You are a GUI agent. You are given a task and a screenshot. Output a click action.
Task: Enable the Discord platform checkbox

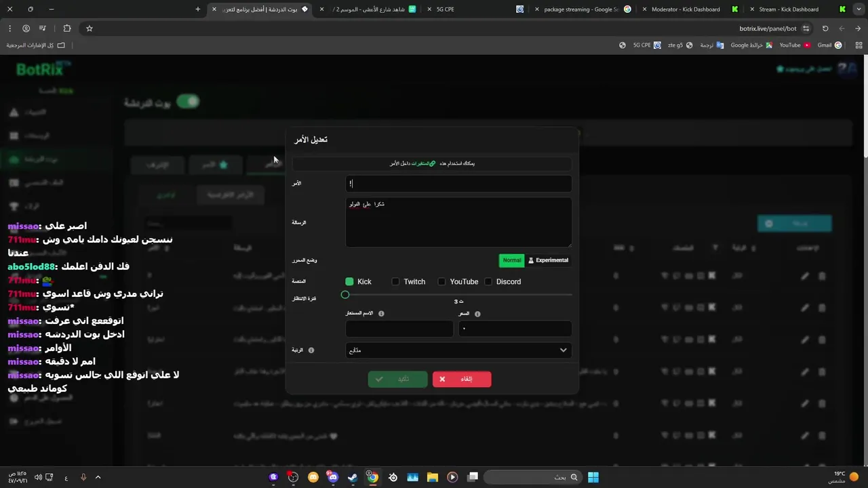(x=488, y=281)
